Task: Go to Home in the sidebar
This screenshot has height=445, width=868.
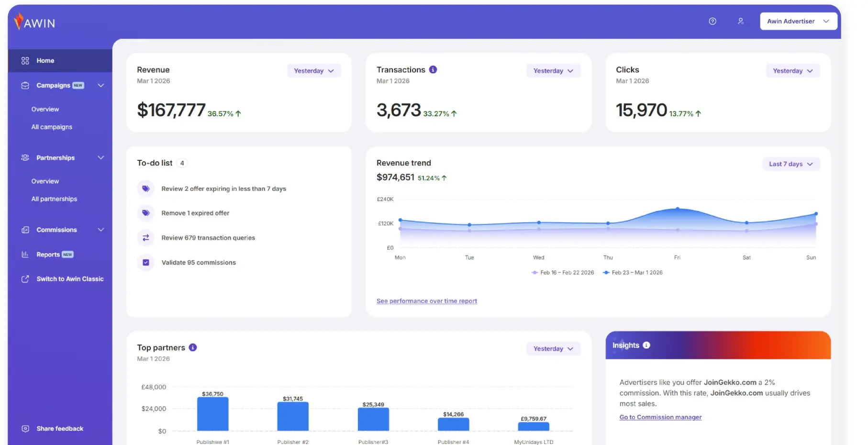Action: 60,61
